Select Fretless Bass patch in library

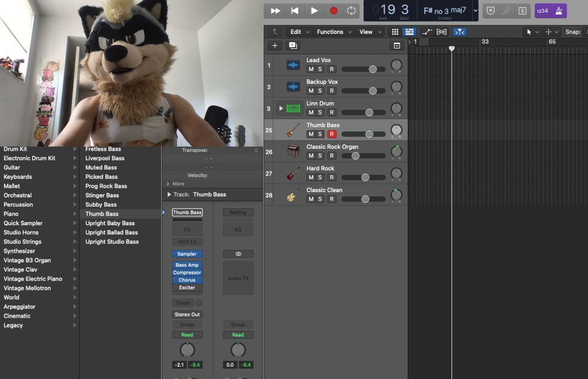[x=103, y=149]
